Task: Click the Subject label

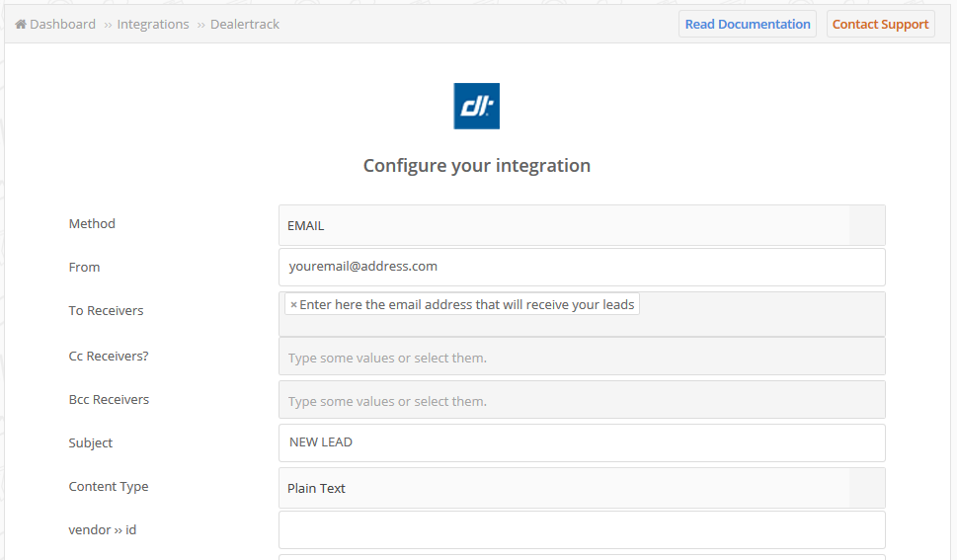Action: coord(90,442)
